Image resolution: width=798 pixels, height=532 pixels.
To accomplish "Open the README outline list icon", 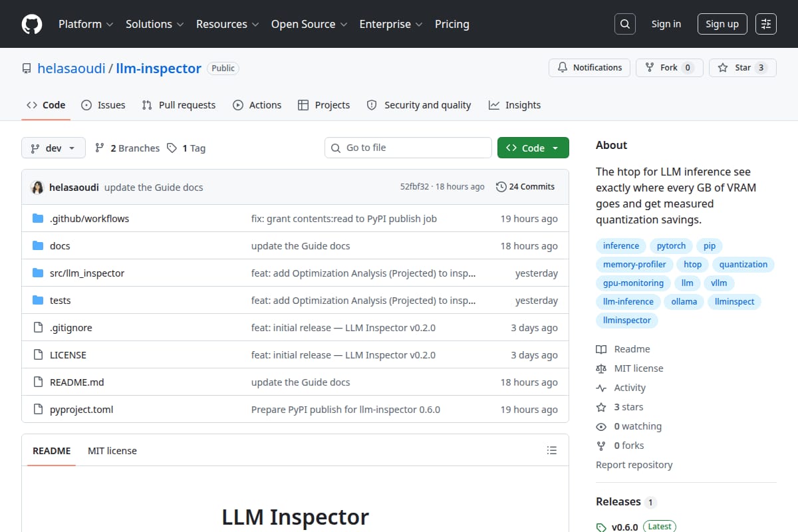I will pyautogui.click(x=551, y=451).
